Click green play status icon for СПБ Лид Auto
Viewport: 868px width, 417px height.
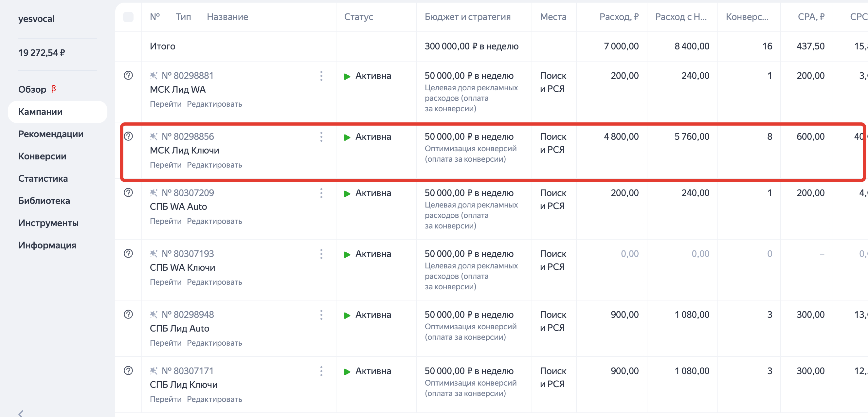click(347, 315)
